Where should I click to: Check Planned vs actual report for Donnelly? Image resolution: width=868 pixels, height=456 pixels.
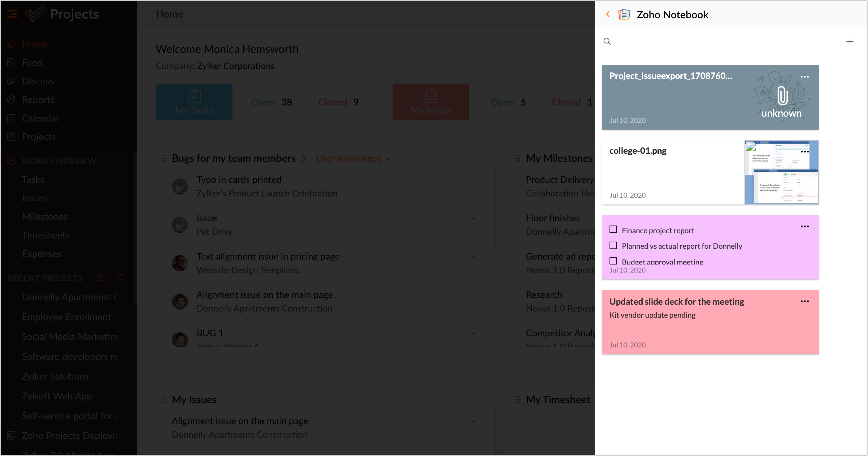613,246
